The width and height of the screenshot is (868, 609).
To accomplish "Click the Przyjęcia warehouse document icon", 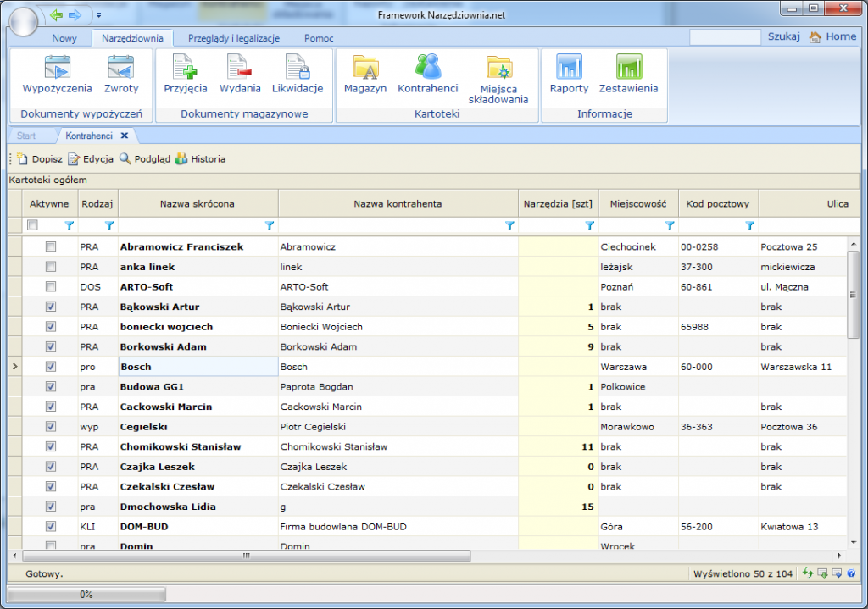I will [x=185, y=68].
